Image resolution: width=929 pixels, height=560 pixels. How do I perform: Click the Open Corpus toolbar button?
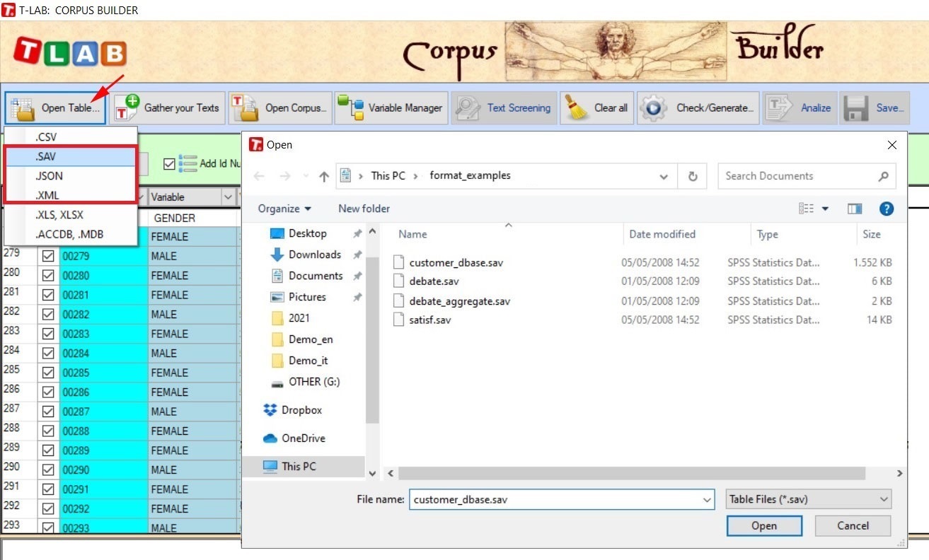click(280, 108)
